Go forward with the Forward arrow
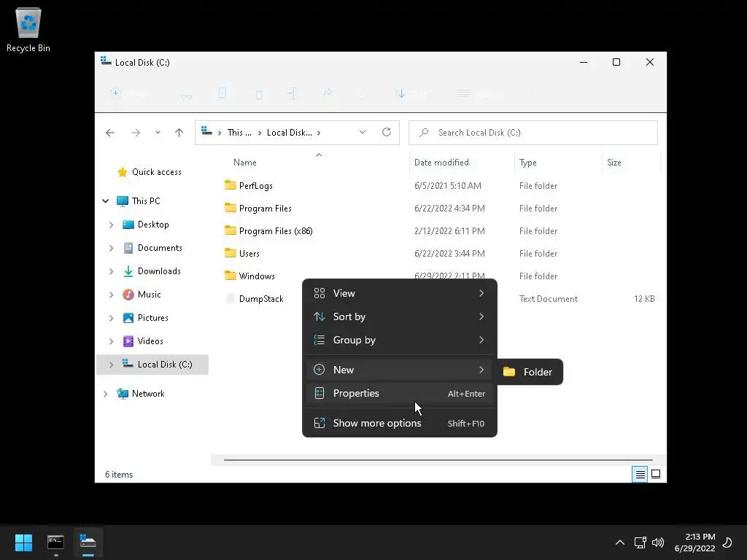The image size is (747, 560). pyautogui.click(x=136, y=133)
